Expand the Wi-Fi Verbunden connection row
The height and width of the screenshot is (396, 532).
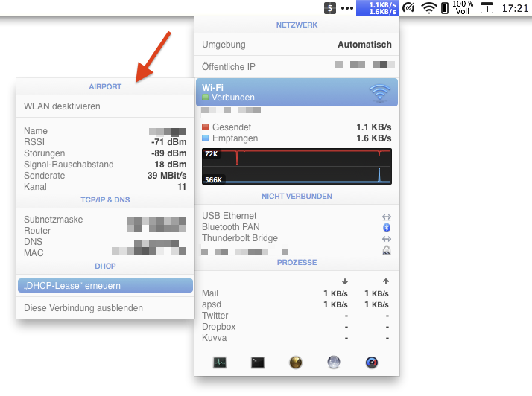coord(297,92)
